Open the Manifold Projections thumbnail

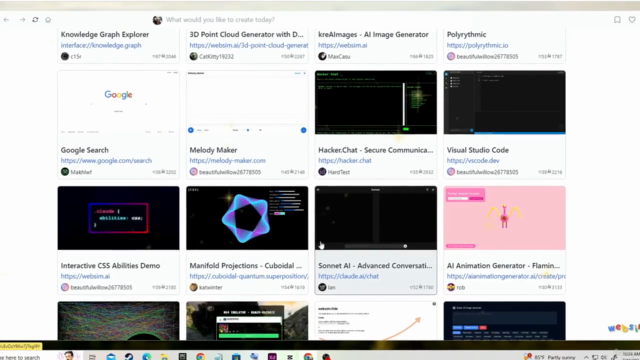click(x=247, y=218)
